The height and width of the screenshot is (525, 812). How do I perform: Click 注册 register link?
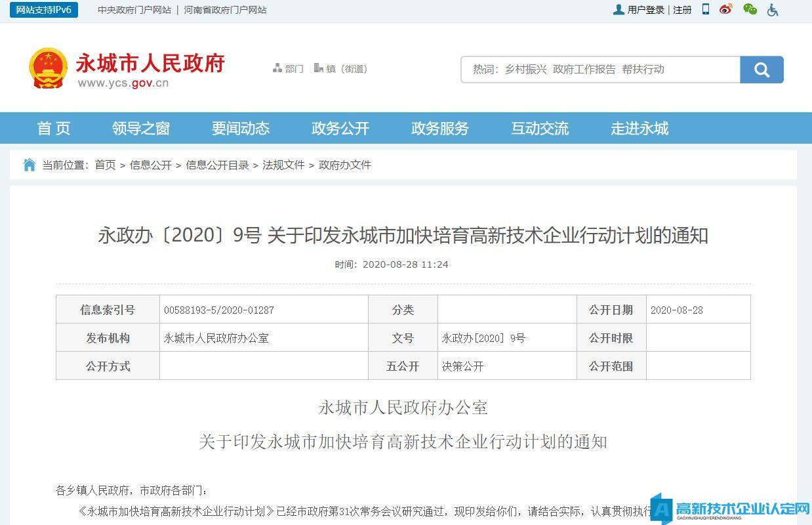(x=682, y=10)
